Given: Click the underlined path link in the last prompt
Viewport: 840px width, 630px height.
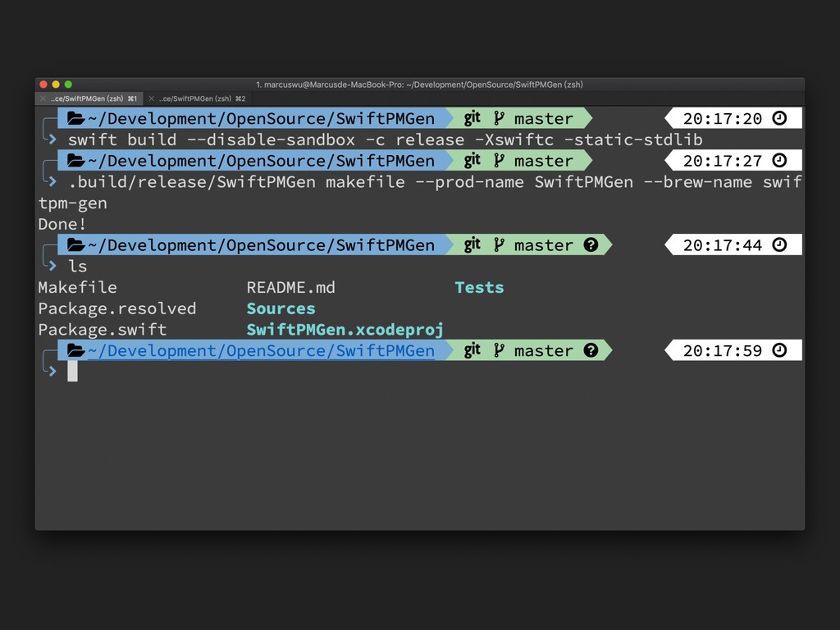Looking at the screenshot, I should tap(261, 351).
